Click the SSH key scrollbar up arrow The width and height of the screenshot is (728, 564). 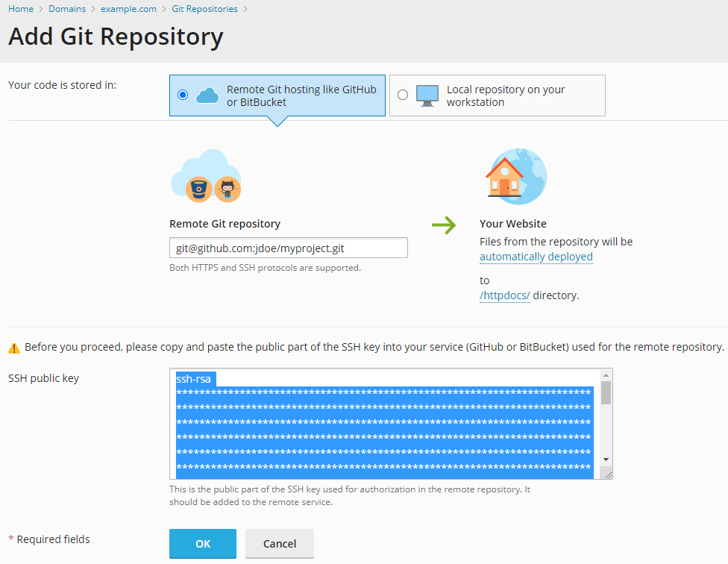[606, 375]
